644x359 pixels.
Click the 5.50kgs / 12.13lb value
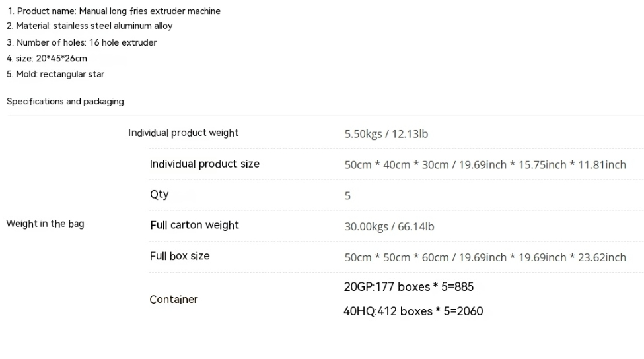coord(386,134)
